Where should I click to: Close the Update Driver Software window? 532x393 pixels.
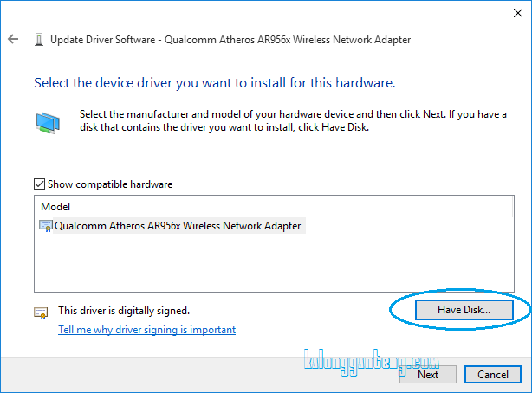518,13
